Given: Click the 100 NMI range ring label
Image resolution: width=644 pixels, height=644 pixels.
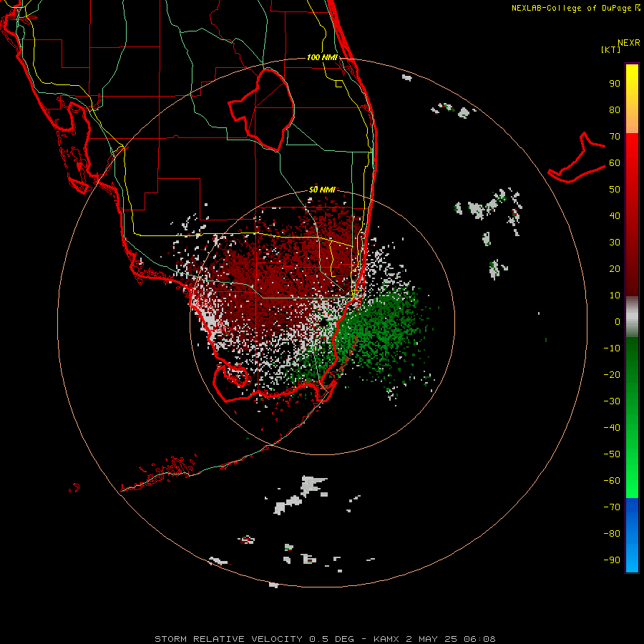Looking at the screenshot, I should click(x=323, y=57).
